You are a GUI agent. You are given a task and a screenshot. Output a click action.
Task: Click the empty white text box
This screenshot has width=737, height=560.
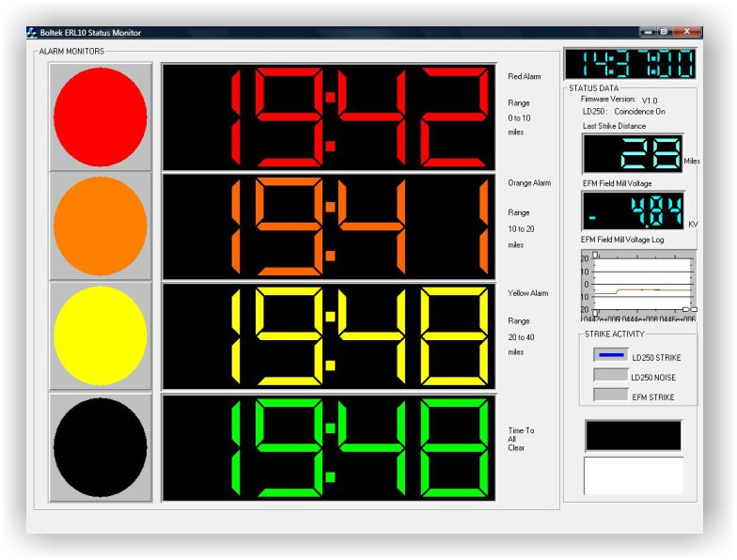[633, 475]
